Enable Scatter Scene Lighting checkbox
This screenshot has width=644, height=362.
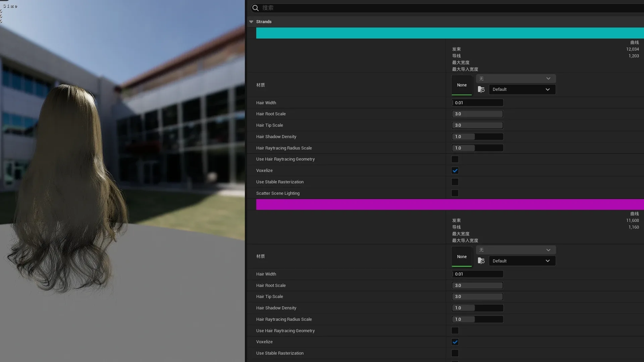click(x=455, y=193)
